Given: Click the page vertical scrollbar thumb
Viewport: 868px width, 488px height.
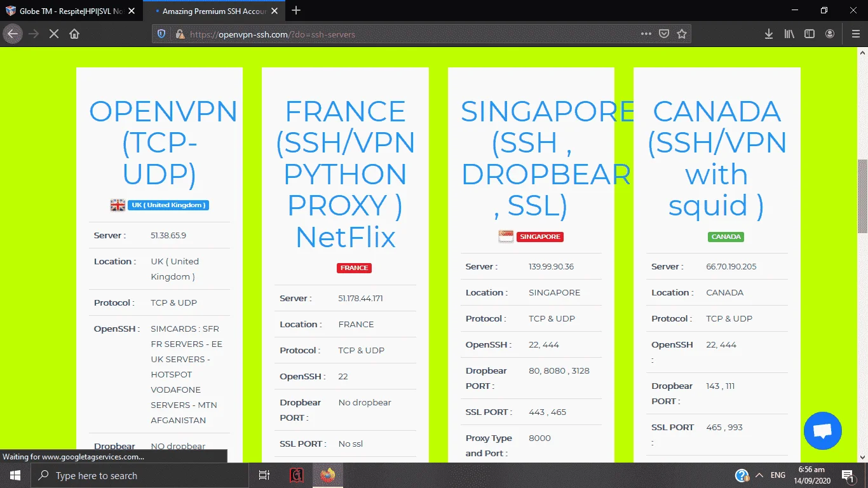Looking at the screenshot, I should coord(862,196).
